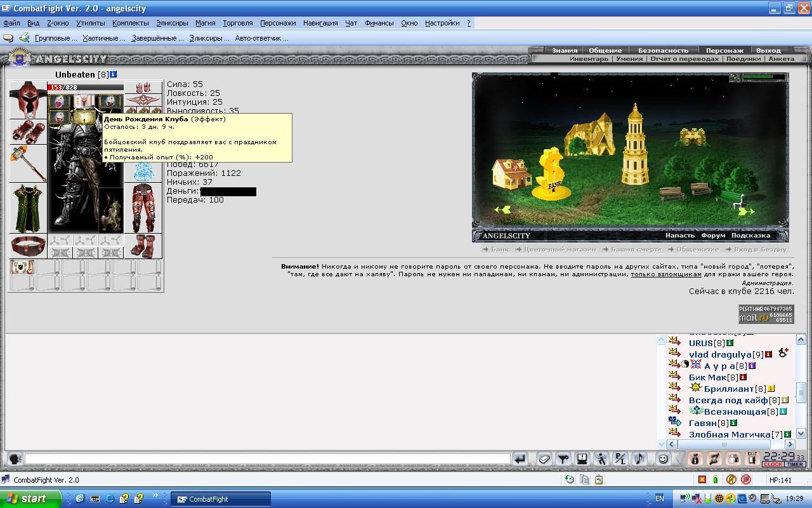Click the right green arrow on city map
812x508 pixels.
(746, 211)
